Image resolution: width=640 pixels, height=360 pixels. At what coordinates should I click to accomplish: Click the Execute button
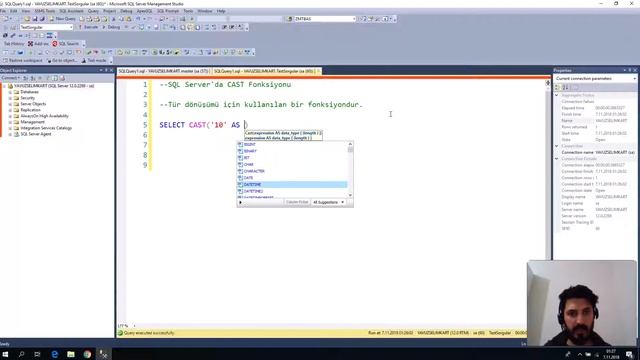point(88,27)
